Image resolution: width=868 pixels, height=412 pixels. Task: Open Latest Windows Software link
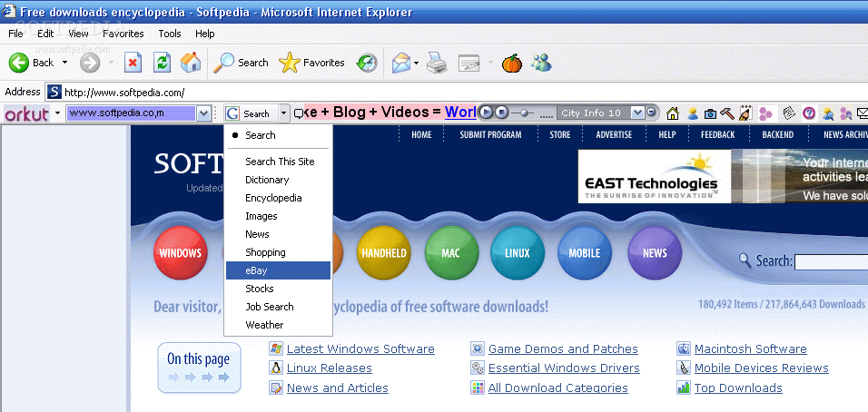click(360, 349)
